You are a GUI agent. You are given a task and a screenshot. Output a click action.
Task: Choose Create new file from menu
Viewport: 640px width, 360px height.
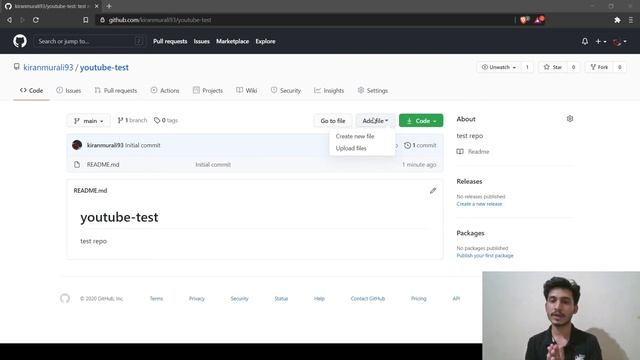click(355, 136)
